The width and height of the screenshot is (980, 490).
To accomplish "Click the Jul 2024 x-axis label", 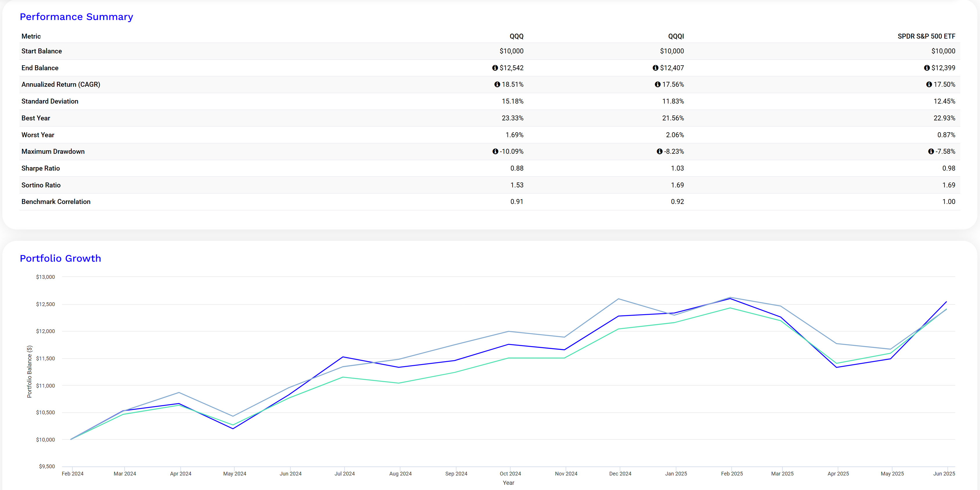I will 345,474.
